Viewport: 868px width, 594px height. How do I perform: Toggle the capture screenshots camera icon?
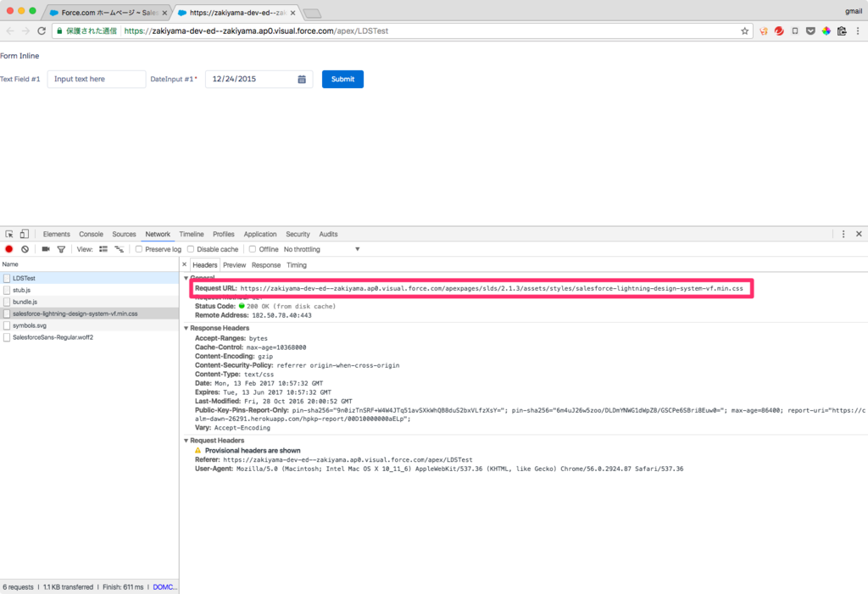click(x=46, y=249)
